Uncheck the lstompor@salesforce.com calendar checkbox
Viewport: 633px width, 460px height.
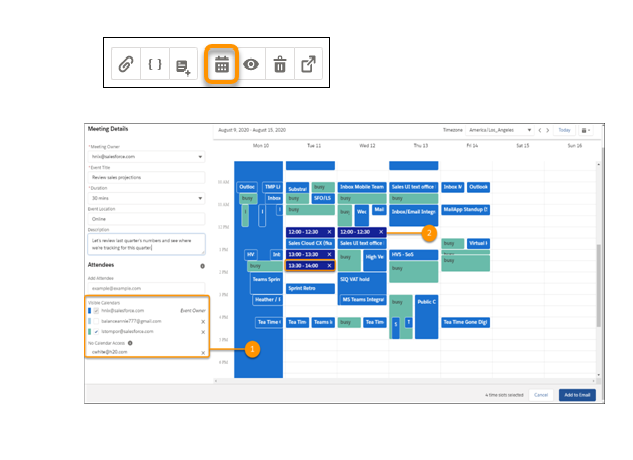pos(96,331)
